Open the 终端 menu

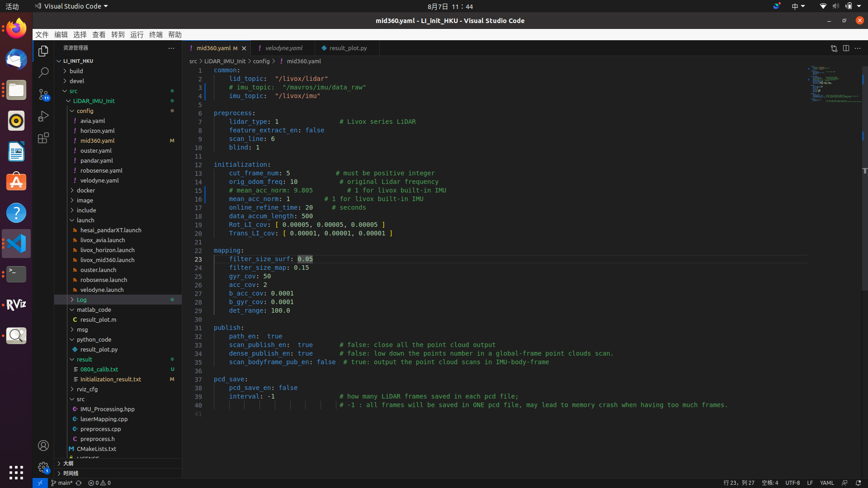[x=156, y=34]
